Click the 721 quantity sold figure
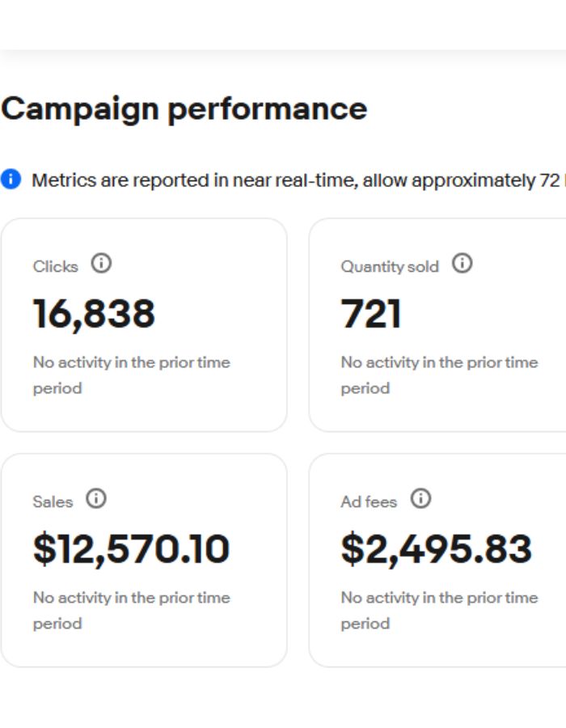 tap(371, 314)
